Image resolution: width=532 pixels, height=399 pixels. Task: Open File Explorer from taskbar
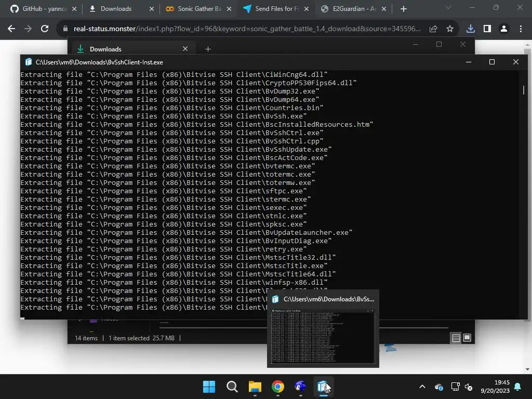[x=255, y=387]
